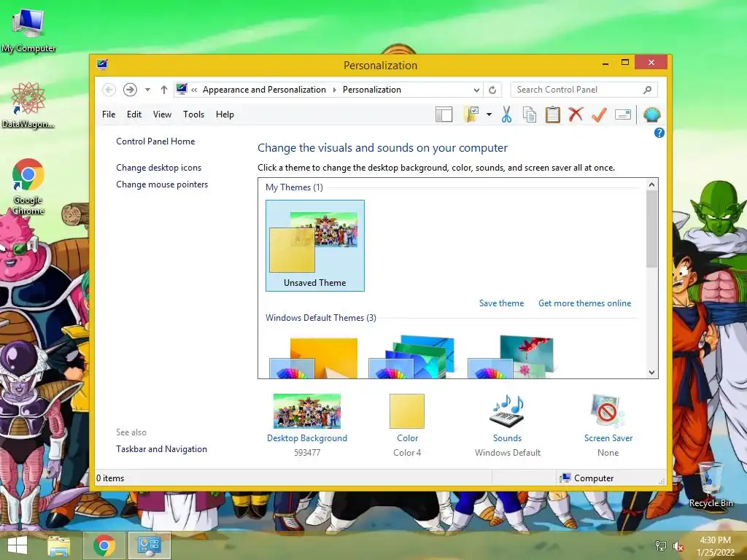Image resolution: width=747 pixels, height=560 pixels.
Task: Open the Windows Start button
Action: pyautogui.click(x=18, y=545)
